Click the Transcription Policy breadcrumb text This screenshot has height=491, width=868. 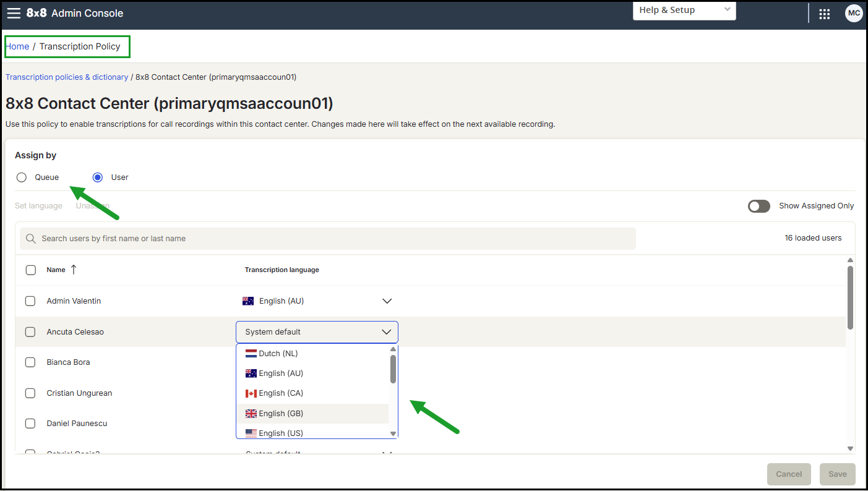[80, 46]
